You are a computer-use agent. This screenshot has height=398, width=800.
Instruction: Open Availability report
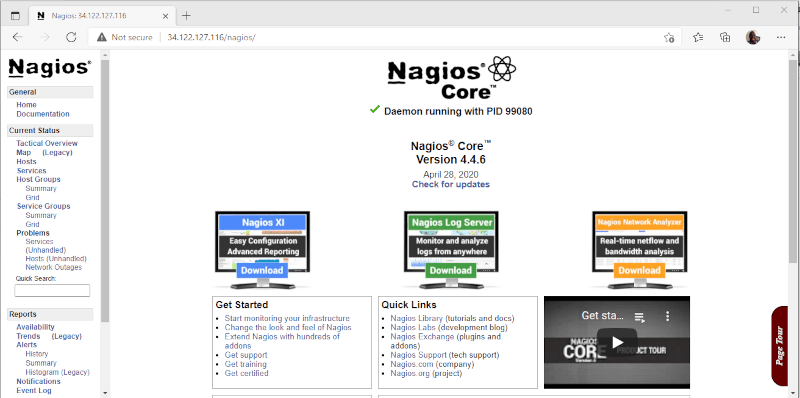[35, 327]
